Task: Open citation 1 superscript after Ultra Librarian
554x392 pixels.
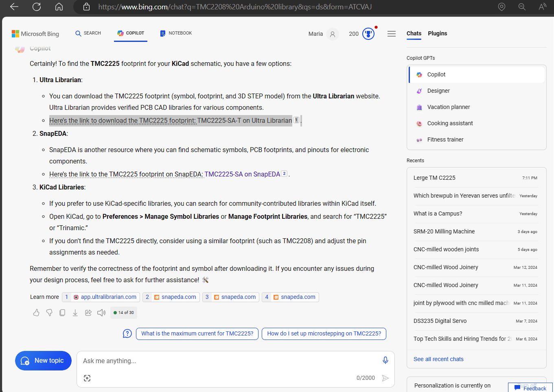Action: pyautogui.click(x=296, y=120)
